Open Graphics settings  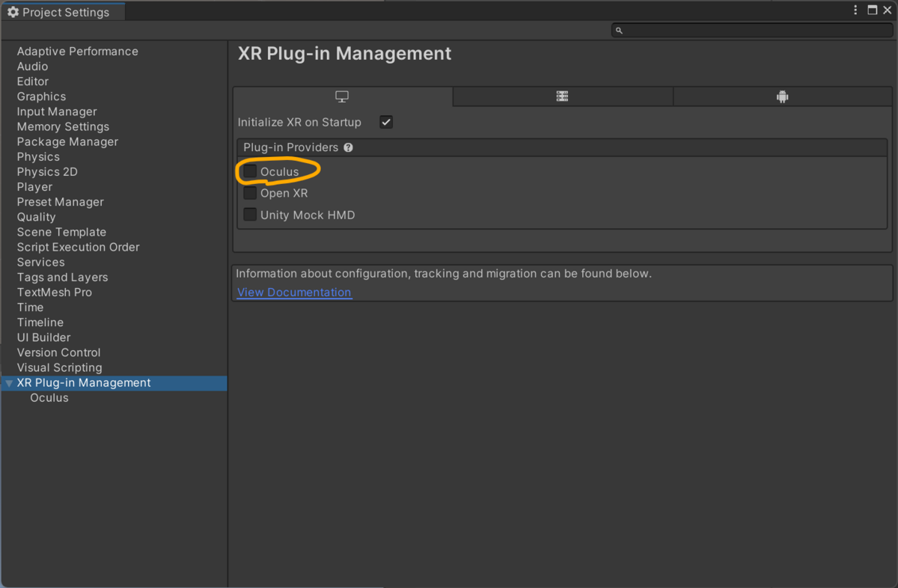tap(41, 97)
